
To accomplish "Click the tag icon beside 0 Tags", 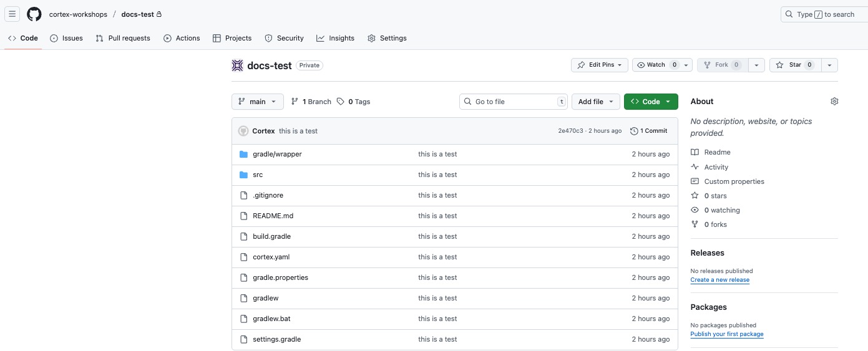I will coord(340,102).
